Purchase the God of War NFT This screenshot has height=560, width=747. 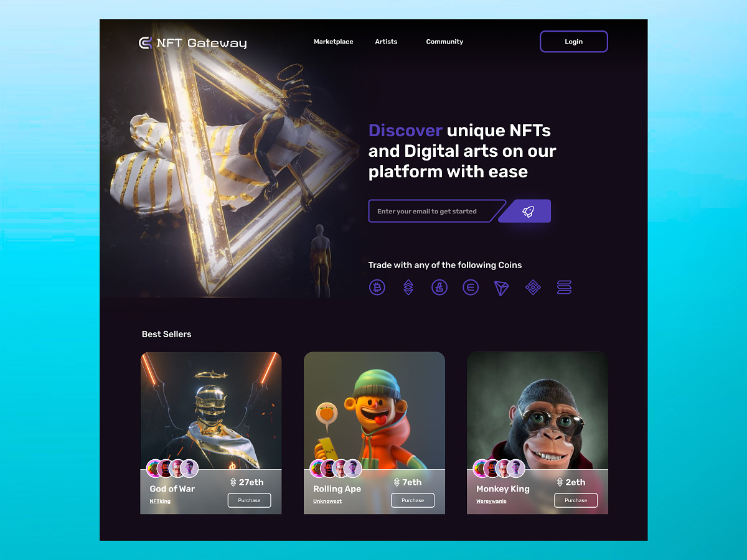pos(249,500)
